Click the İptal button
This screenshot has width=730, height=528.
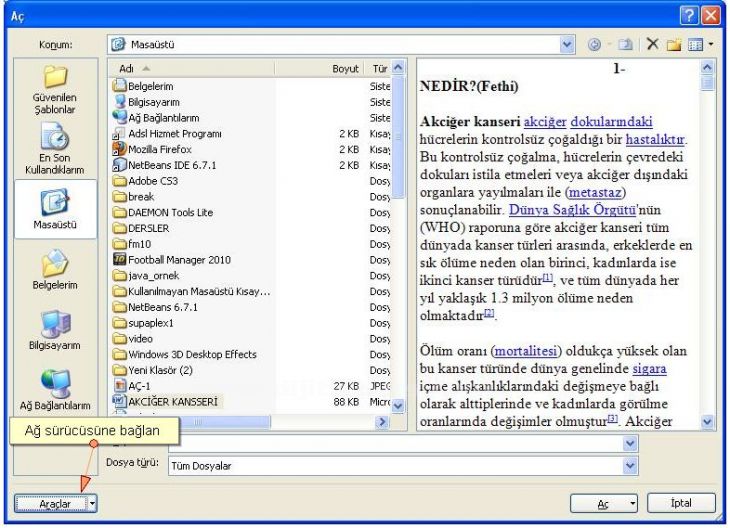tap(681, 503)
